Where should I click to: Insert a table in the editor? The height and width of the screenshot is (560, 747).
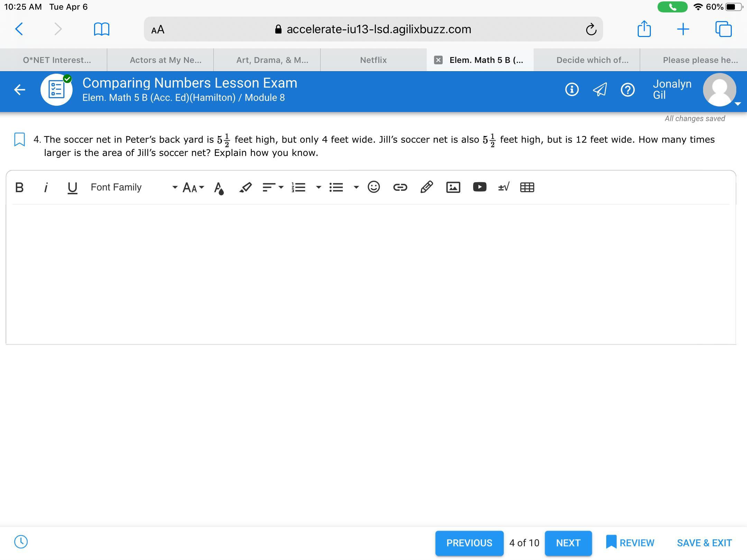click(527, 187)
